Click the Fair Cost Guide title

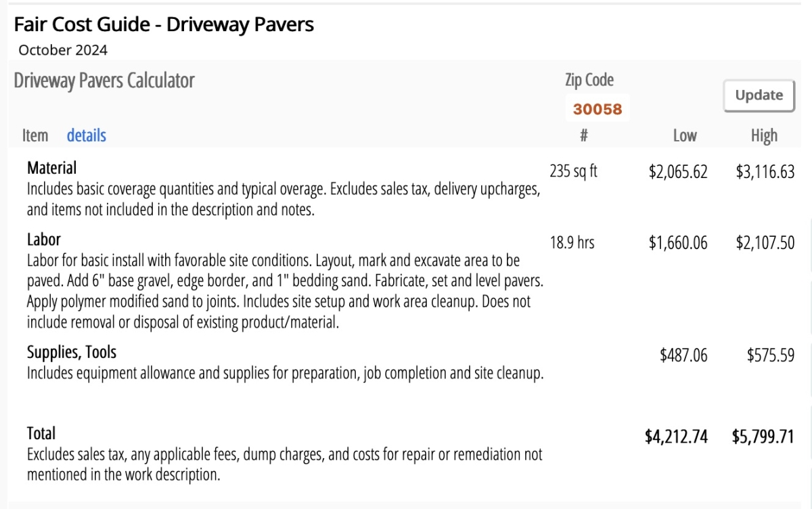click(164, 25)
